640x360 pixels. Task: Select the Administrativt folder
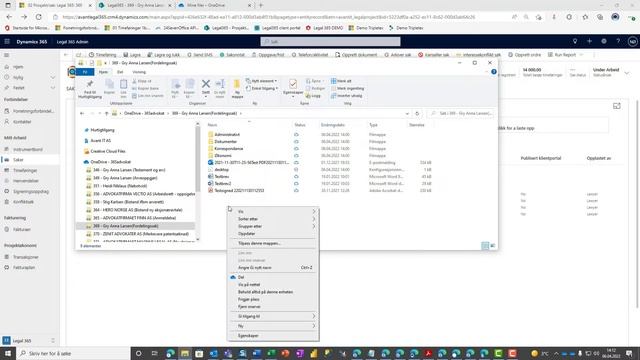(x=227, y=134)
